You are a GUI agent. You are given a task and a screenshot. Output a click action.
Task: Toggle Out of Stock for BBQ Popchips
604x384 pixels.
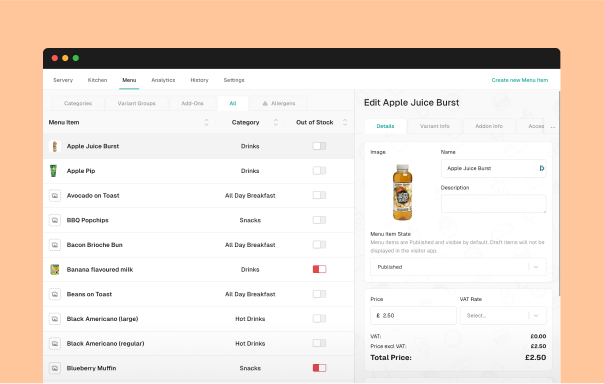(x=319, y=220)
